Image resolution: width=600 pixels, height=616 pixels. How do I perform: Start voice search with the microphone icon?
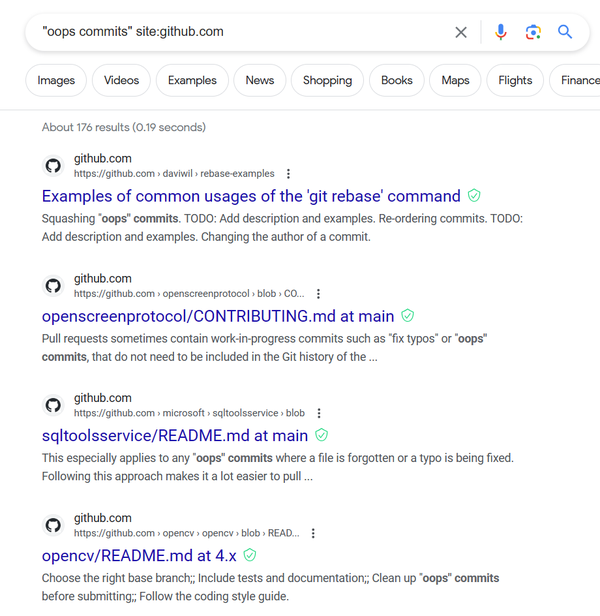(501, 32)
